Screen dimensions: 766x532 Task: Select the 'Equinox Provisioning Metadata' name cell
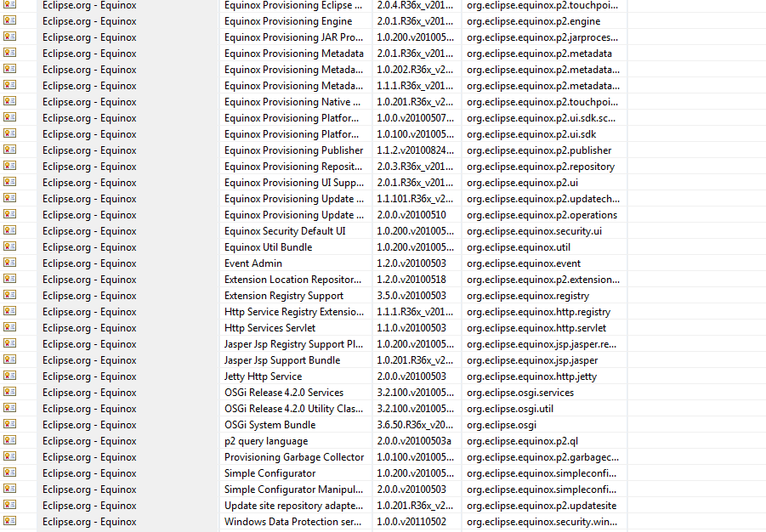tap(294, 54)
